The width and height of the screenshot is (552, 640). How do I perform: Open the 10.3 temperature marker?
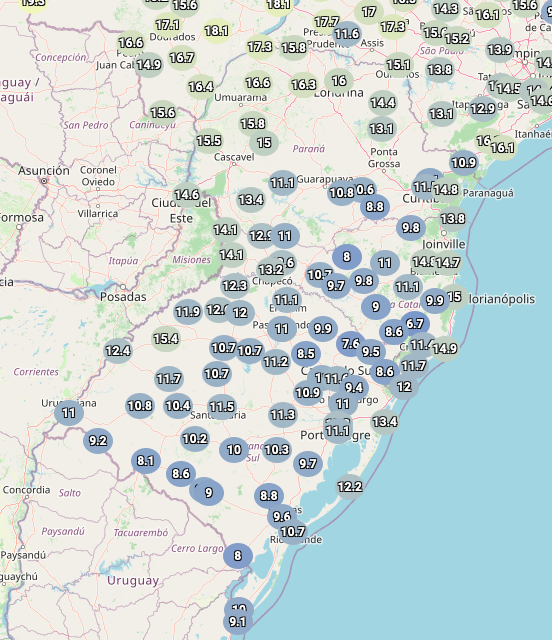click(x=277, y=450)
